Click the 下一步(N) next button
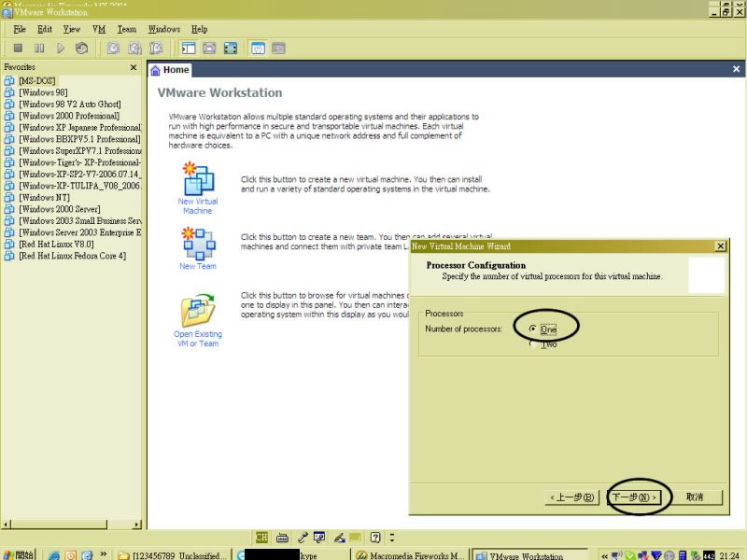The width and height of the screenshot is (747, 560). pos(634,497)
